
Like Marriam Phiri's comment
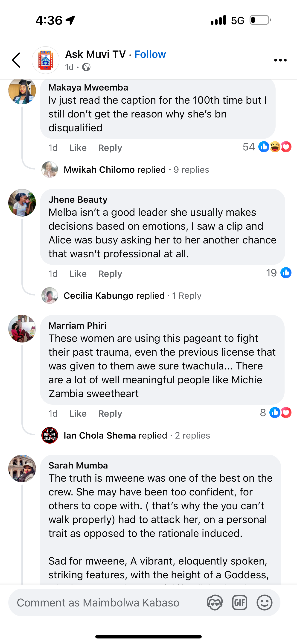pyautogui.click(x=78, y=413)
